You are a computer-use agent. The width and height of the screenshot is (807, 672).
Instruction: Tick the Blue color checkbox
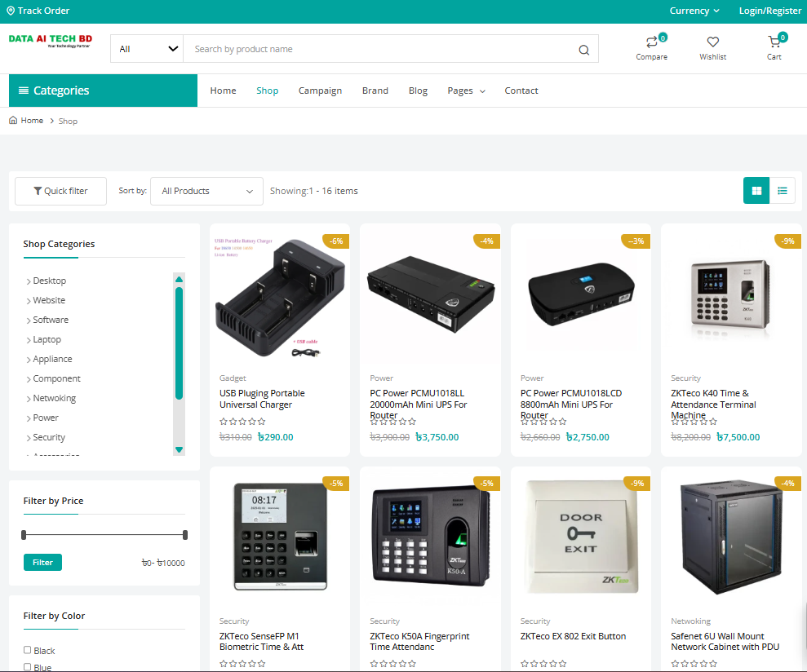(27, 667)
